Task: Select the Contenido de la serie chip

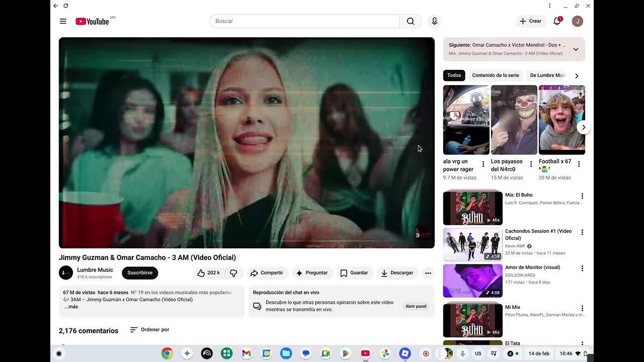Action: coord(496,75)
